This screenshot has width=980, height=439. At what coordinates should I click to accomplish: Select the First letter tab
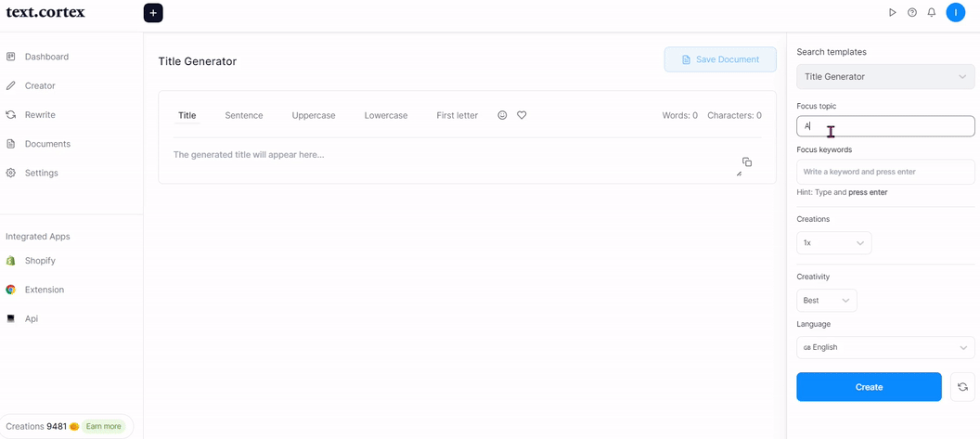coord(457,115)
